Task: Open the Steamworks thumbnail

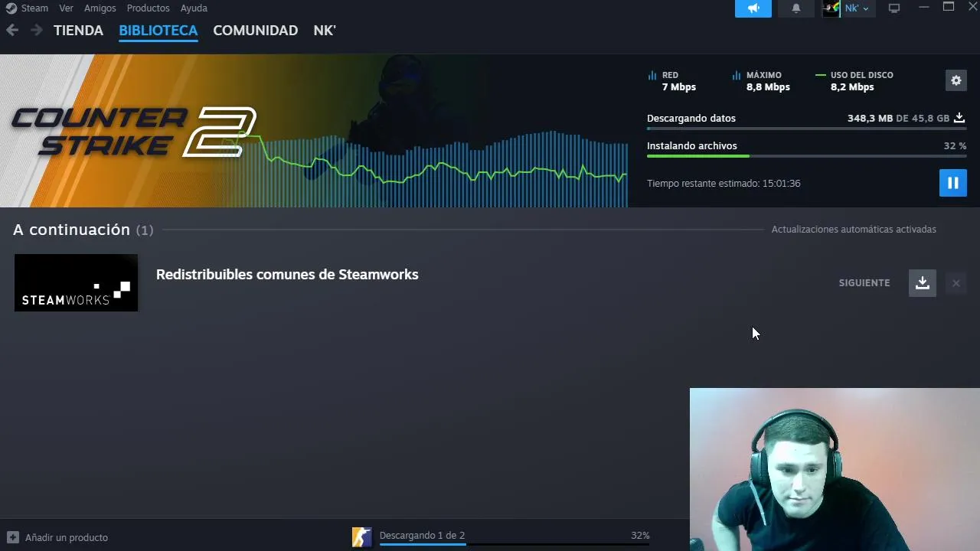Action: coord(76,282)
